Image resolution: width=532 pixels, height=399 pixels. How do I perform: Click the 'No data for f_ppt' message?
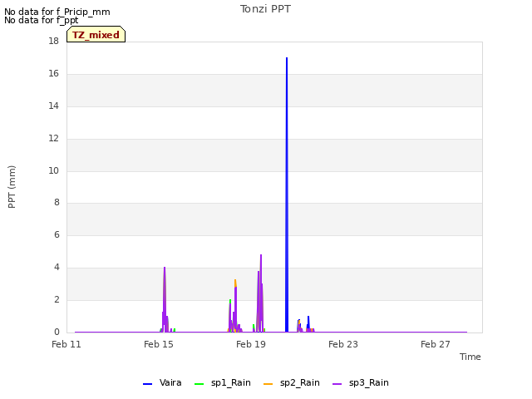click(42, 20)
